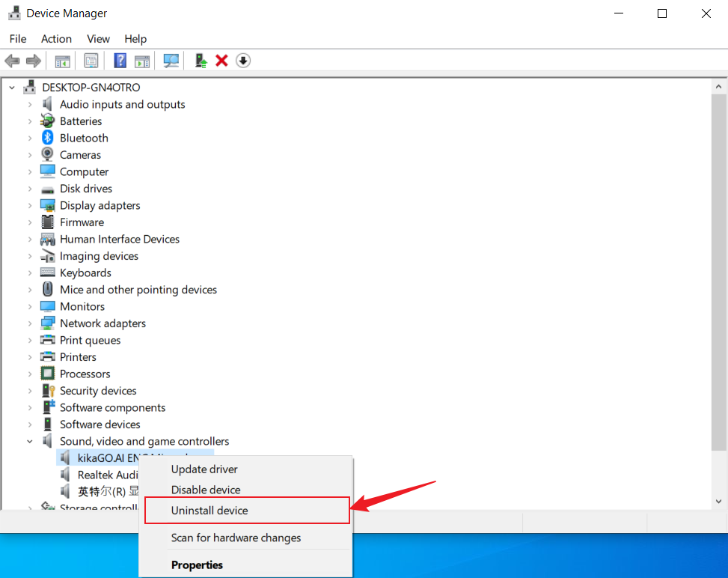The image size is (728, 578).
Task: Click the down-arrow Disable device toolbar icon
Action: 243,61
